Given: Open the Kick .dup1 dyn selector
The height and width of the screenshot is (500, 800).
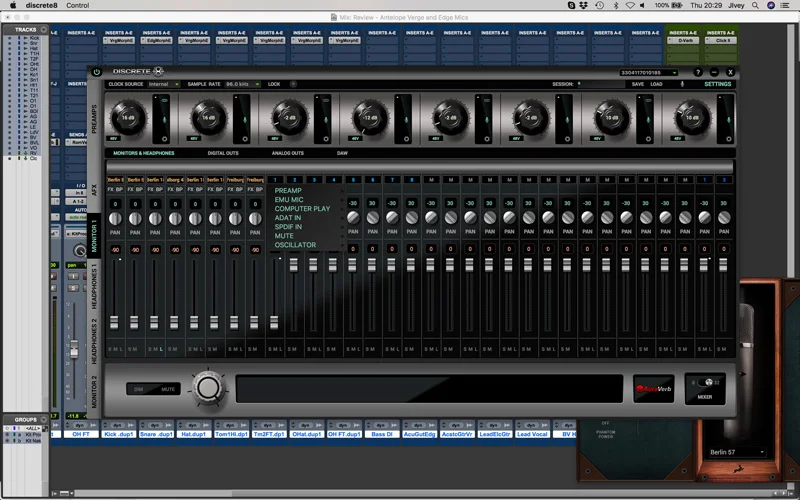Looking at the screenshot, I should [x=118, y=425].
